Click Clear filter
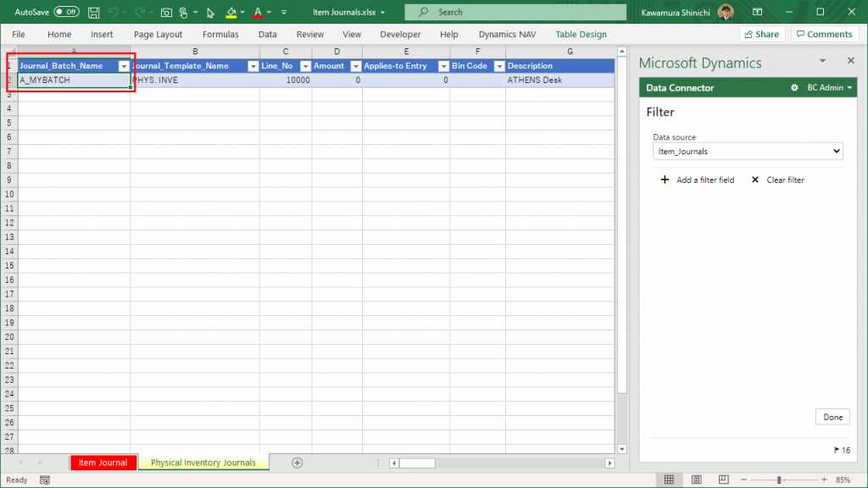The image size is (868, 488). (778, 180)
